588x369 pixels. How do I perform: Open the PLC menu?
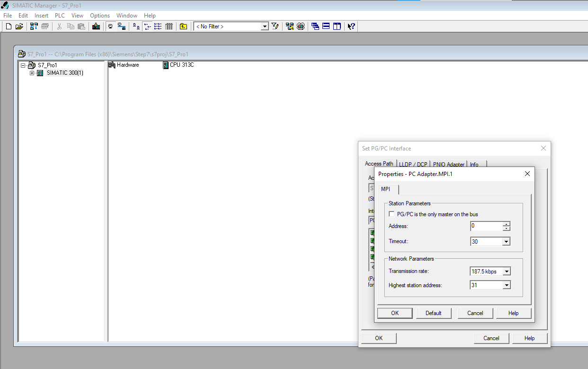pyautogui.click(x=60, y=16)
